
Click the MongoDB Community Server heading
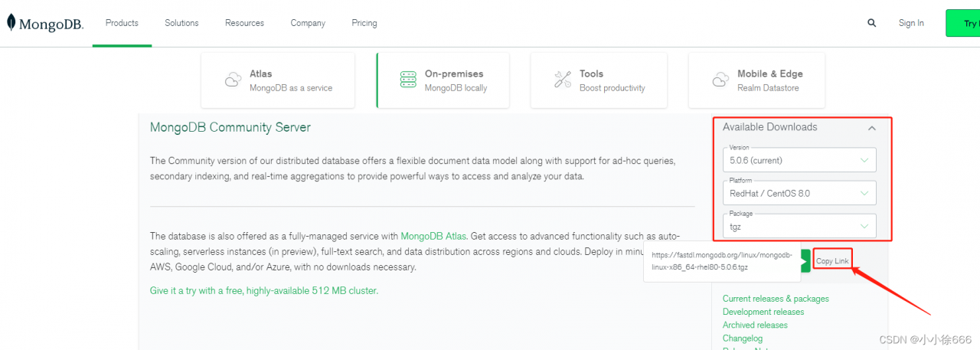point(230,128)
